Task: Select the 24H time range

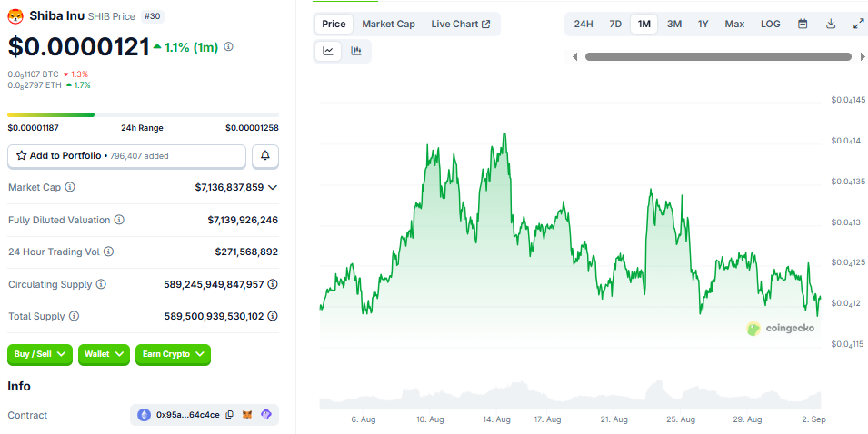Action: click(584, 24)
